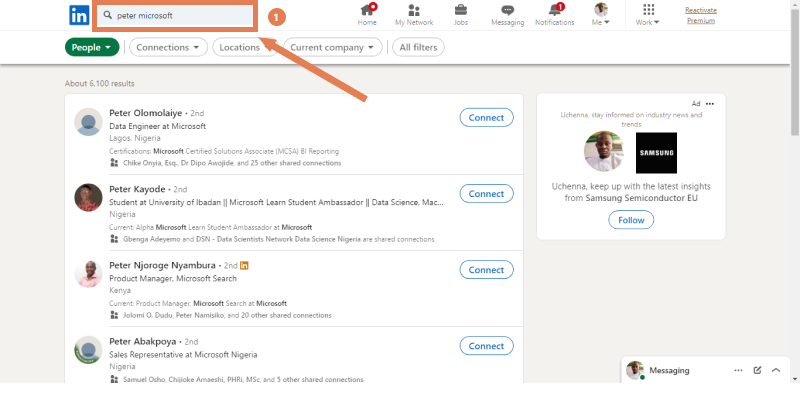
Task: Open My Network icon
Action: 414,15
